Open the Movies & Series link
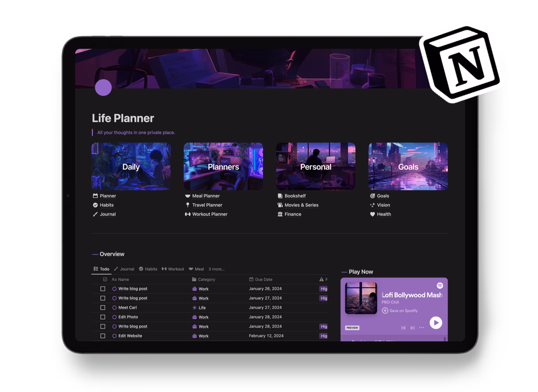 coord(301,205)
